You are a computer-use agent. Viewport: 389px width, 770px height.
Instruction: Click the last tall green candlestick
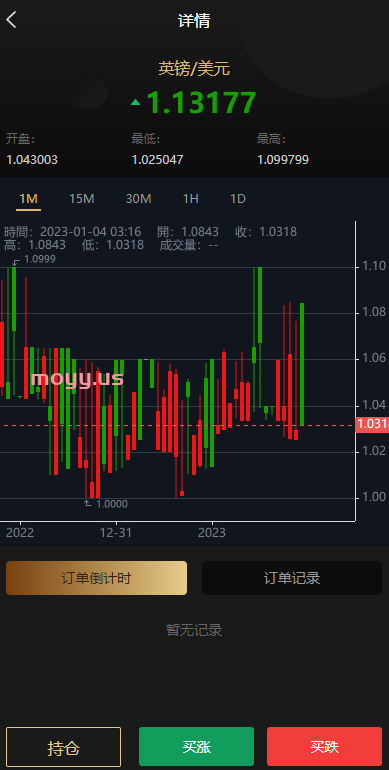[302, 364]
